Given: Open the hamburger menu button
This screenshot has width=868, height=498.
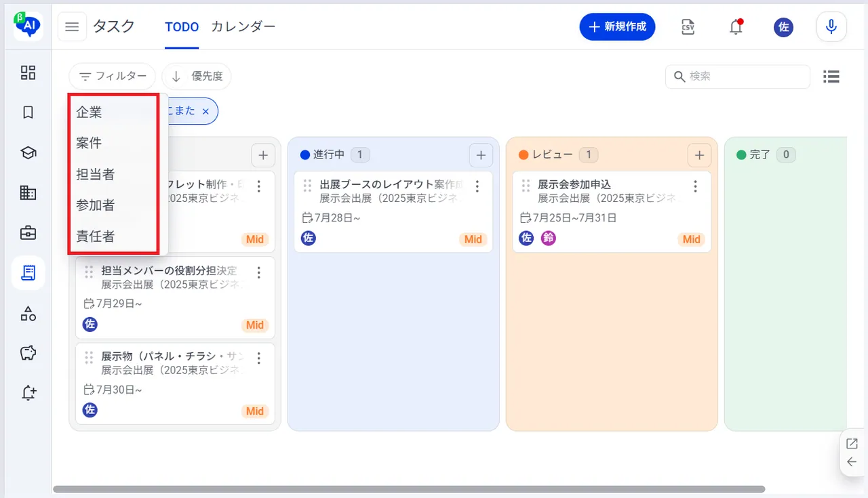Looking at the screenshot, I should (x=72, y=27).
